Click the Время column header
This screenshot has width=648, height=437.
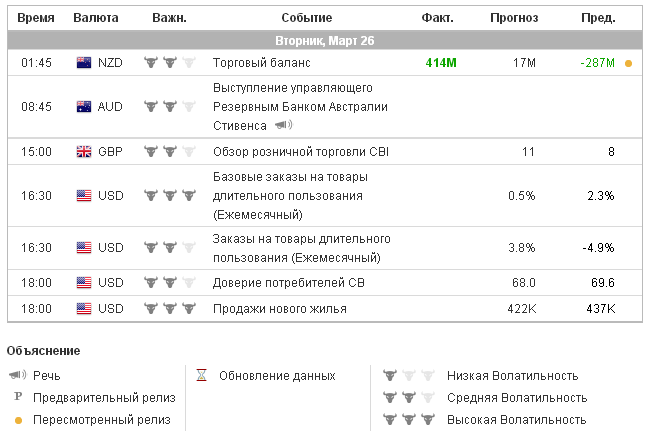coord(37,19)
